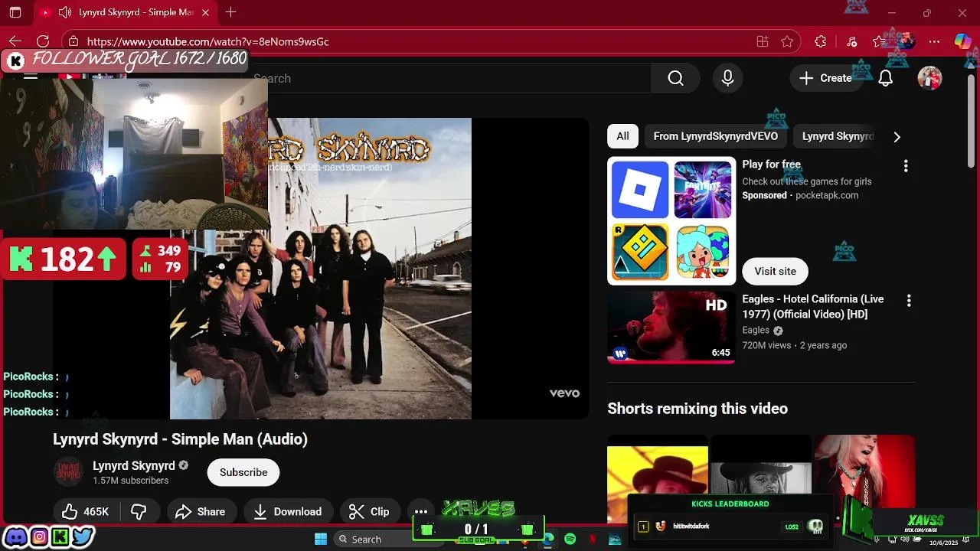Click the Shorts remixing this video heading
The height and width of the screenshot is (551, 980).
tap(697, 409)
